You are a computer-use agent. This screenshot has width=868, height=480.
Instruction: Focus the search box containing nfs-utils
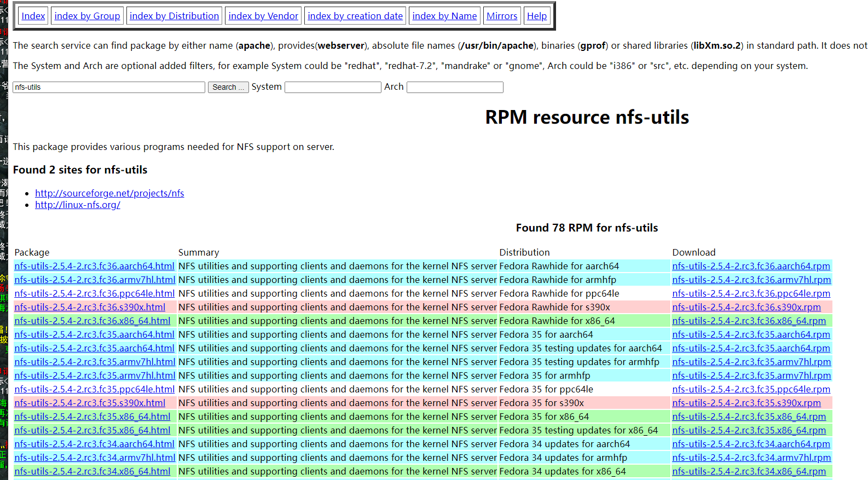click(109, 87)
